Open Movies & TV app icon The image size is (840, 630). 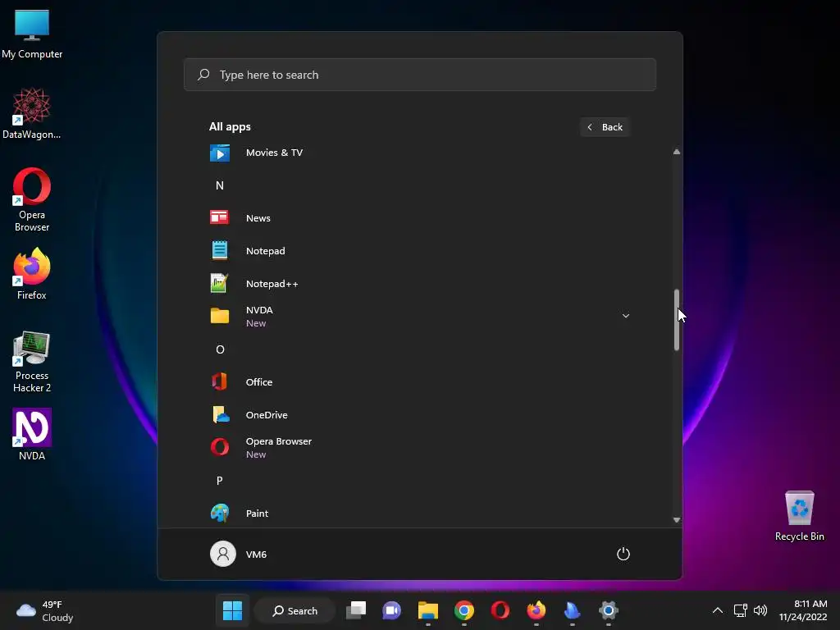pos(220,153)
